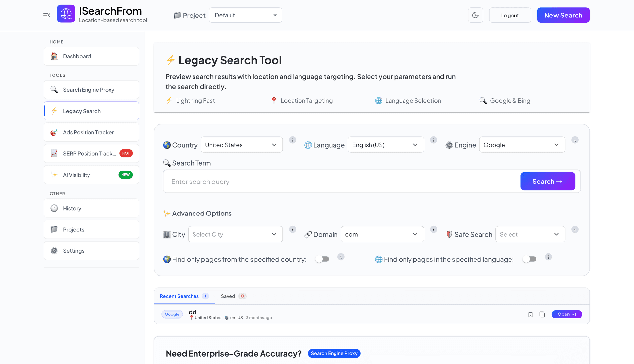Open the Select City dropdown
The image size is (634, 364).
coord(235,234)
